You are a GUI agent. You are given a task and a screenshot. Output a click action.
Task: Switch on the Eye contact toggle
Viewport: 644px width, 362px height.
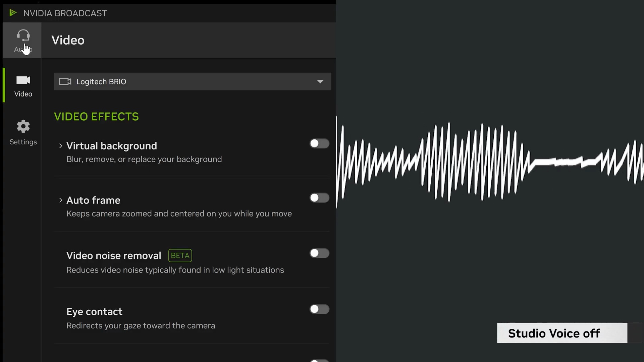319,309
